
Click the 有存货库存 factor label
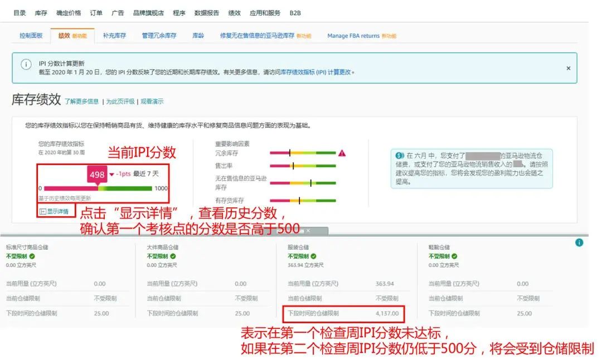pos(230,200)
